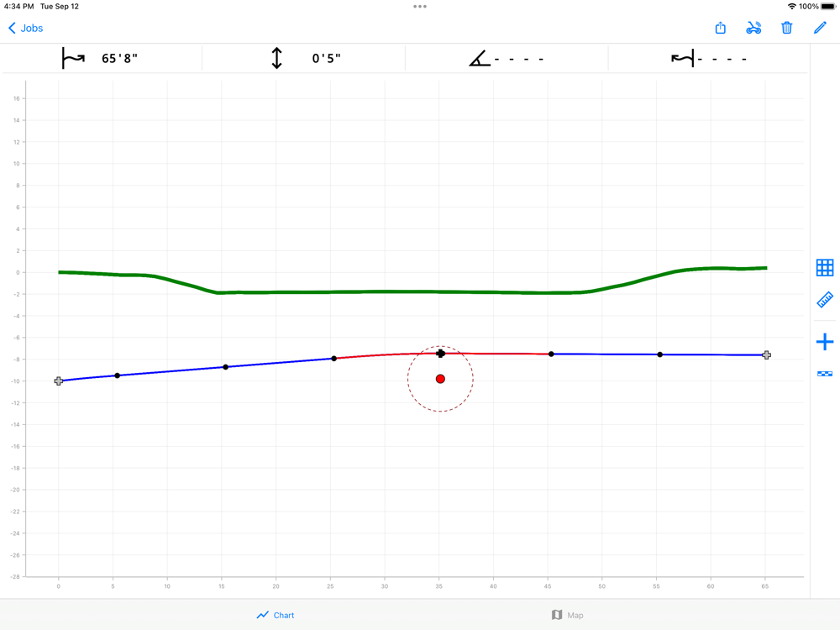Tap the distance flag icon

pos(73,58)
